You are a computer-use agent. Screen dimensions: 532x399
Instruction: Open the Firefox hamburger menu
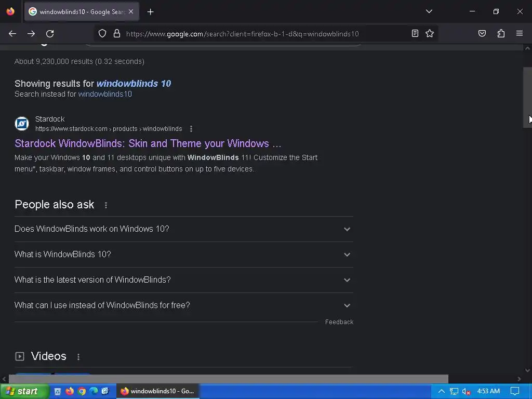click(x=519, y=33)
